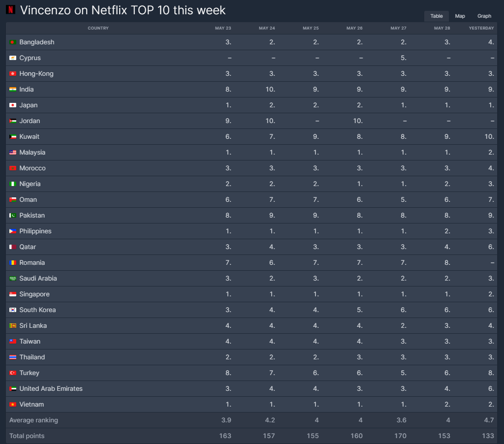Open the United Arab Emirates link
Viewport: 504px width, 444px height.
pos(51,389)
